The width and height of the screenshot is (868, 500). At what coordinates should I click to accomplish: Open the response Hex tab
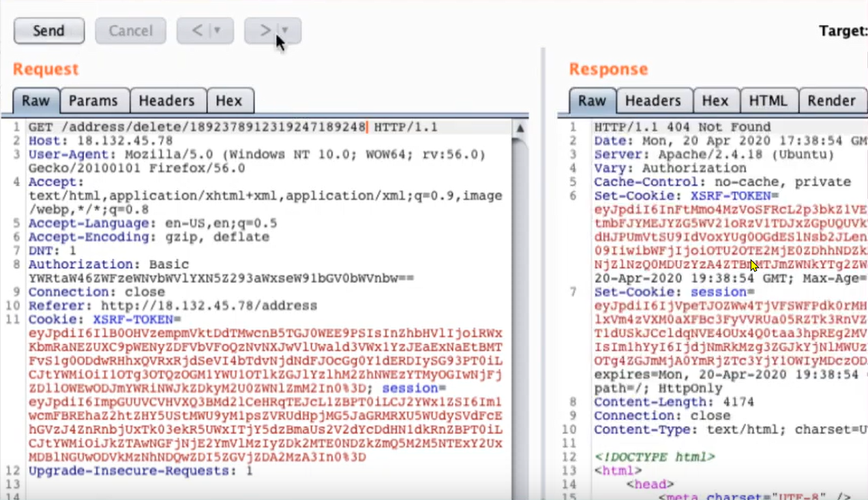tap(715, 101)
